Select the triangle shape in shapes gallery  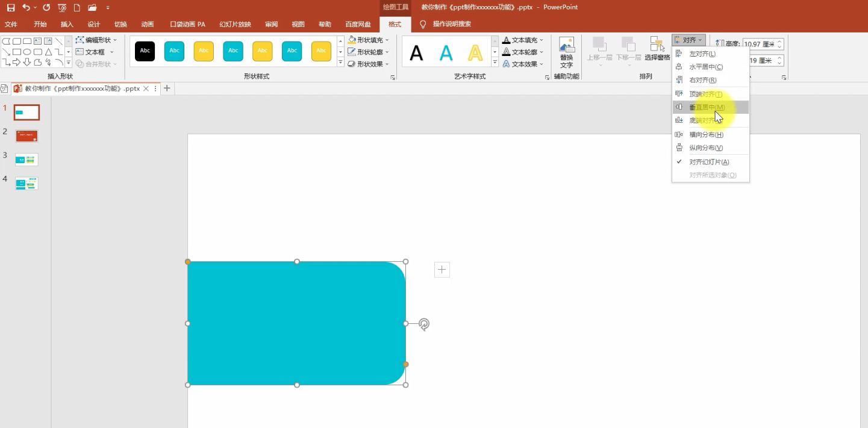point(49,52)
